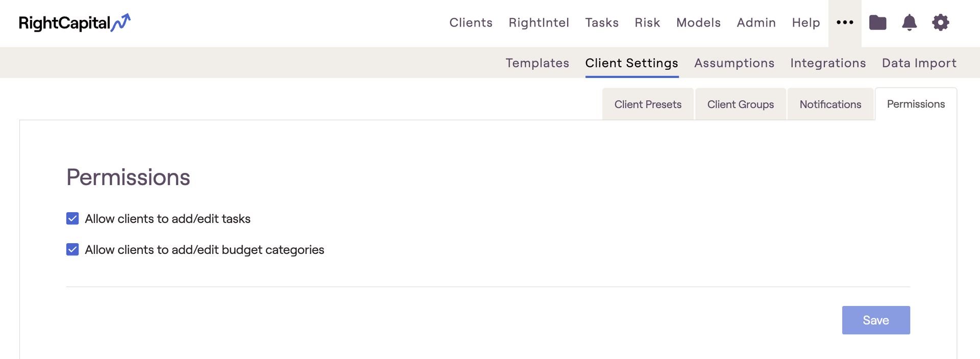Expand the three-dots more menu
Screen dimensions: 980x359
(845, 22)
